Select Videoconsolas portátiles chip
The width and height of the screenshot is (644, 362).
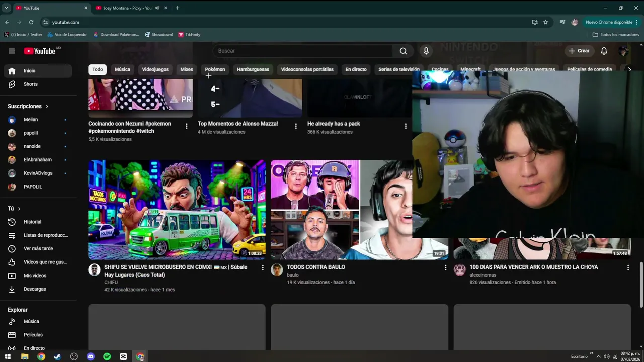pyautogui.click(x=307, y=69)
